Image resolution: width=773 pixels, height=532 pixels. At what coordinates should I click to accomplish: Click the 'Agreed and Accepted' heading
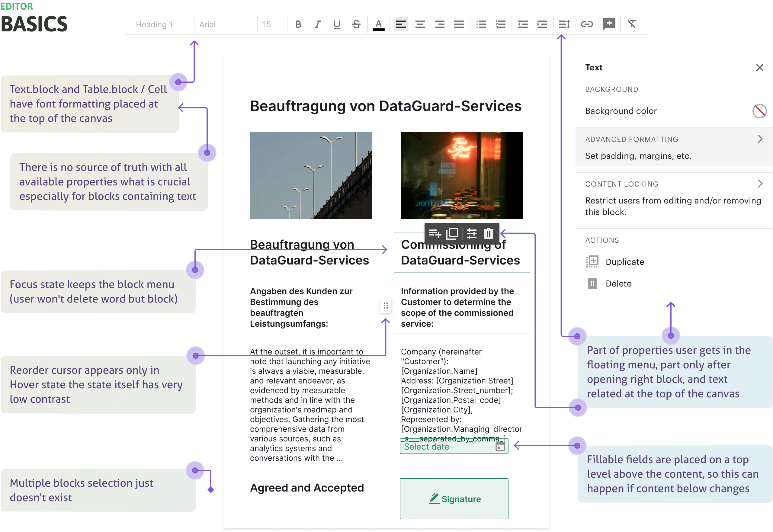pyautogui.click(x=307, y=488)
